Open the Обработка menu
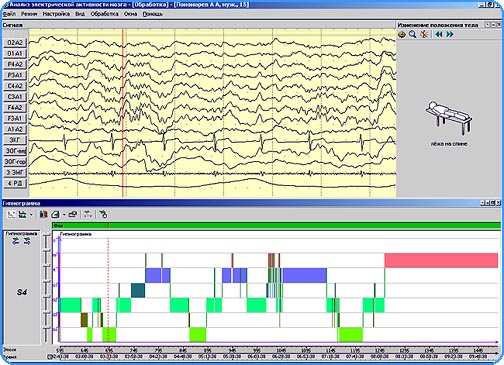The height and width of the screenshot is (365, 504). pyautogui.click(x=104, y=14)
